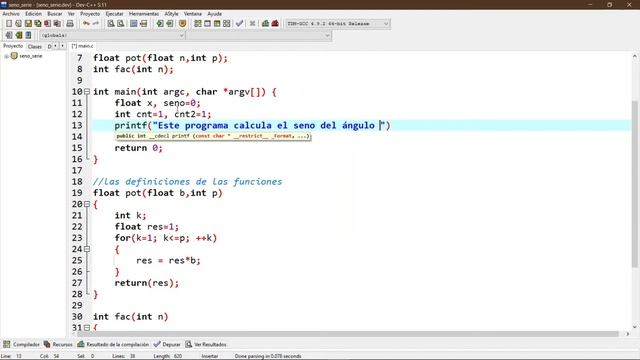Click the editor horizontal scrollbar thumb
Viewport: 640px width, 360px height.
click(x=347, y=334)
